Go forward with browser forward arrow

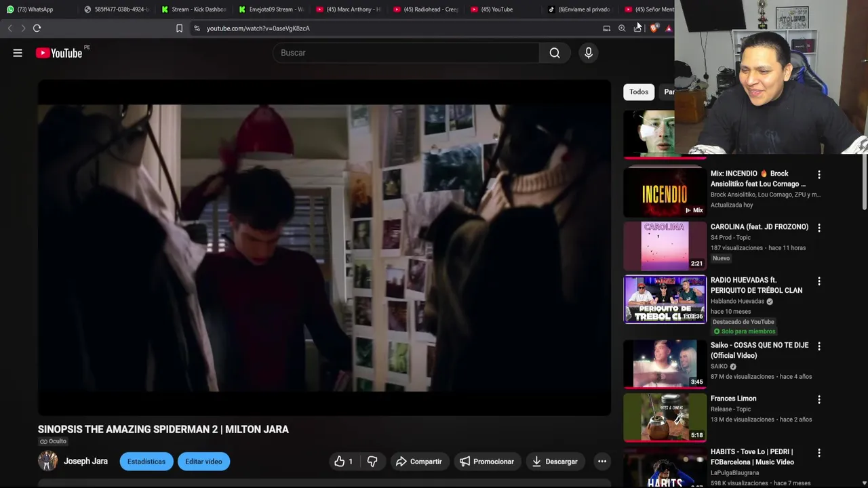click(x=23, y=28)
